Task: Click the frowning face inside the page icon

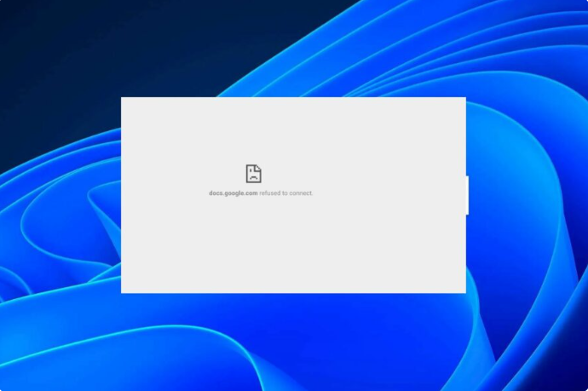Action: click(x=253, y=177)
